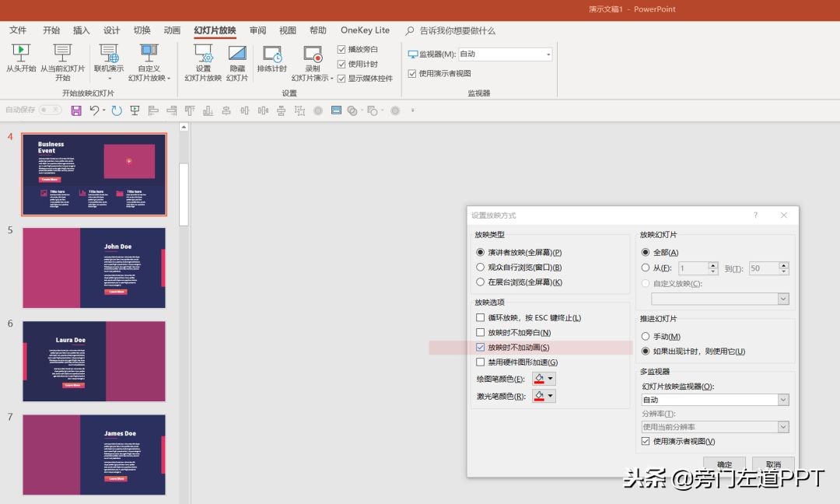The height and width of the screenshot is (504, 840).
Task: Open 自定义幻灯片放映 custom show
Action: tap(149, 62)
